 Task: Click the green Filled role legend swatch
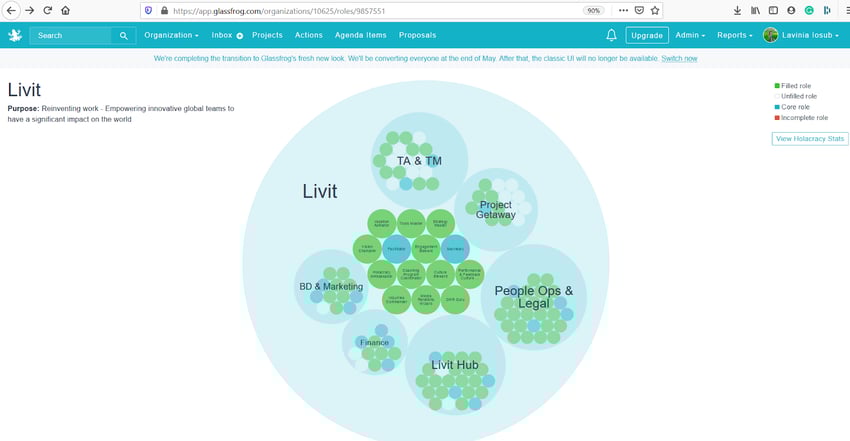(x=777, y=86)
